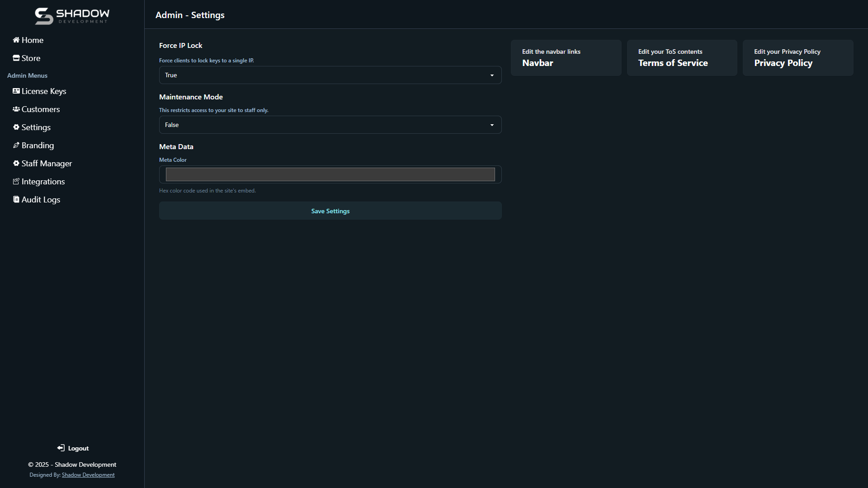The width and height of the screenshot is (868, 488).
Task: Open the Terms of Service editor card
Action: [x=682, y=58]
